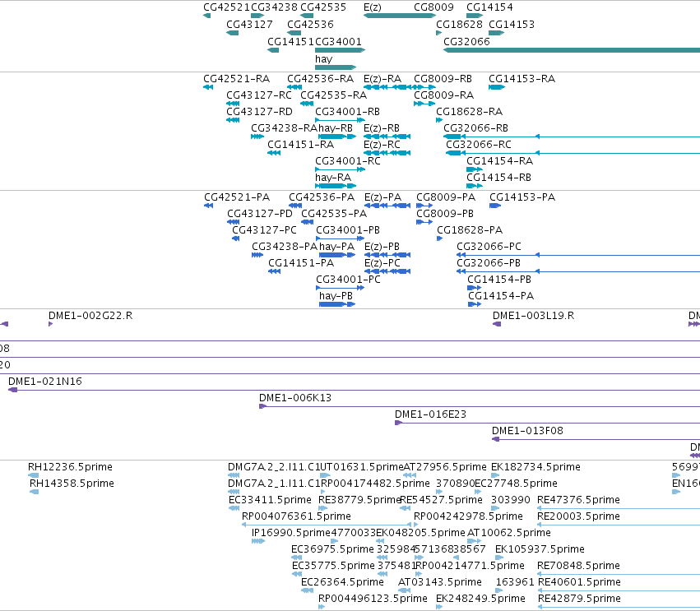Screen dimensions: 700x611
Task: Select transcript CG14154-RB
Action: [499, 178]
